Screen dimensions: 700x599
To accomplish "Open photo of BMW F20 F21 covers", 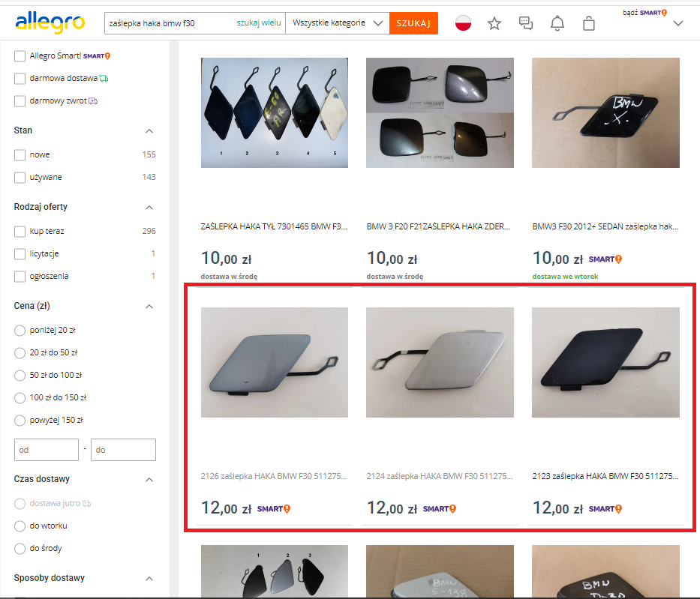I will pos(440,113).
